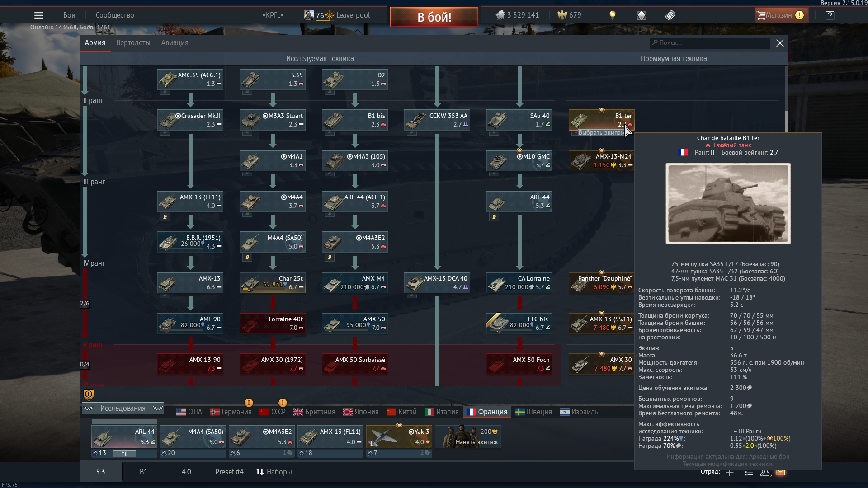
Task: Close the research tree window
Action: coord(780,43)
